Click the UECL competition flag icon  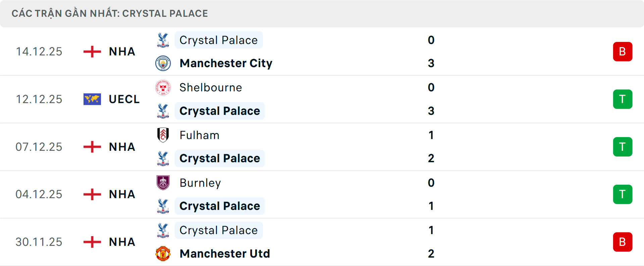pos(92,99)
